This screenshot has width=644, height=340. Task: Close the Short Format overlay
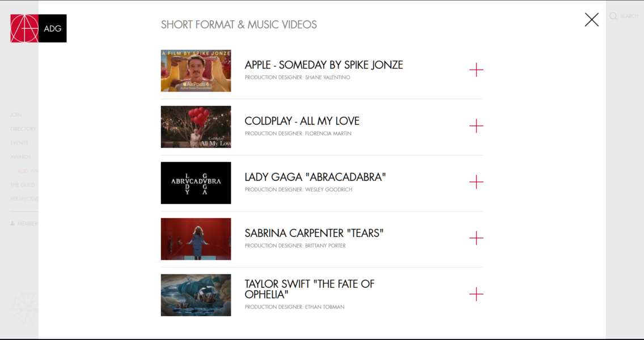(591, 20)
